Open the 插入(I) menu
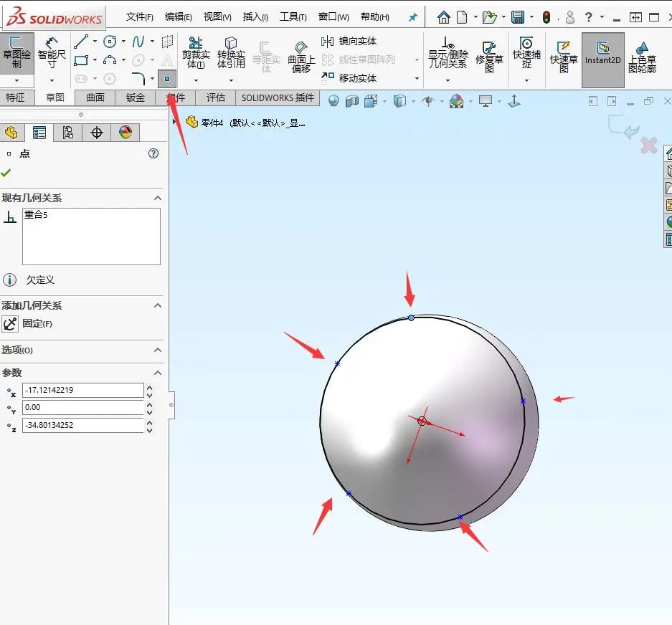Screen dimensions: 672x625 point(255,16)
